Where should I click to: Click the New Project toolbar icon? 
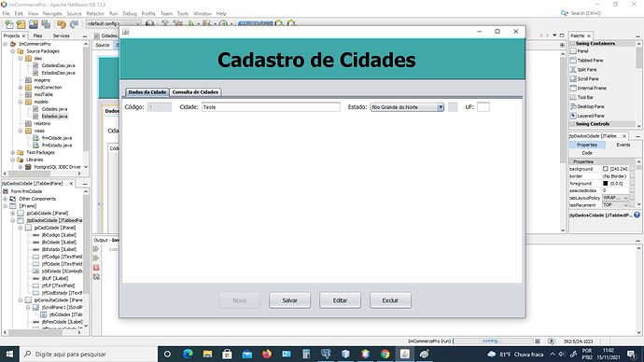(21, 24)
